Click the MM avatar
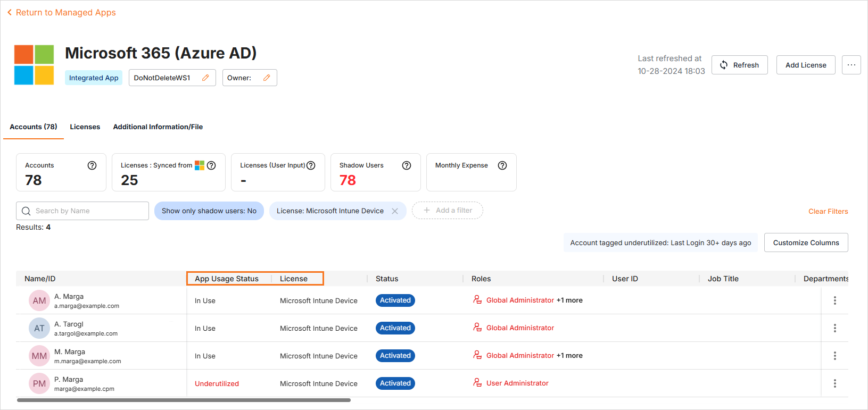This screenshot has height=410, width=868. point(39,356)
